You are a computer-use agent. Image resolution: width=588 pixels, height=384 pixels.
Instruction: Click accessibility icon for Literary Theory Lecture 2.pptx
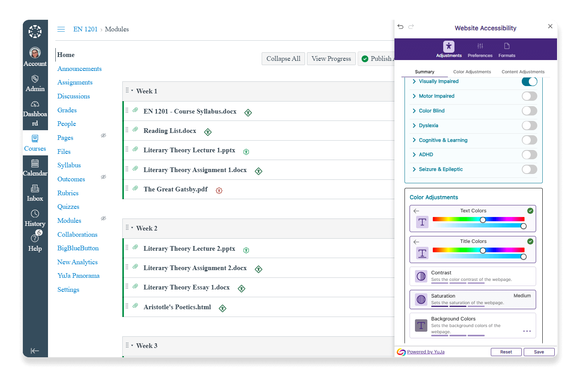point(246,250)
